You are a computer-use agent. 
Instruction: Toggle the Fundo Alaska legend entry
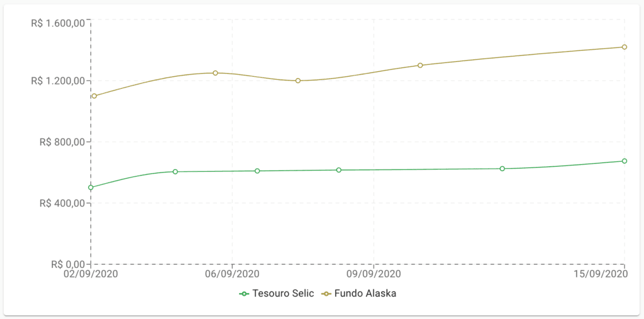click(358, 293)
